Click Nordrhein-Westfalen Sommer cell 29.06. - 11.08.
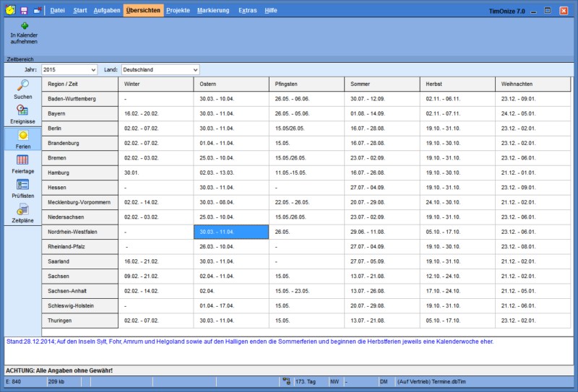Screen dimensions: 578x392 point(382,232)
